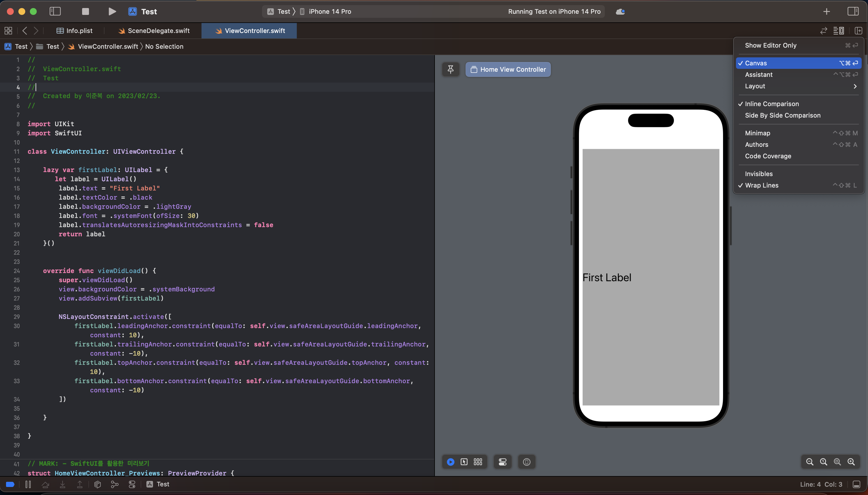The height and width of the screenshot is (495, 868).
Task: Open preview variants grid icon
Action: tap(478, 462)
